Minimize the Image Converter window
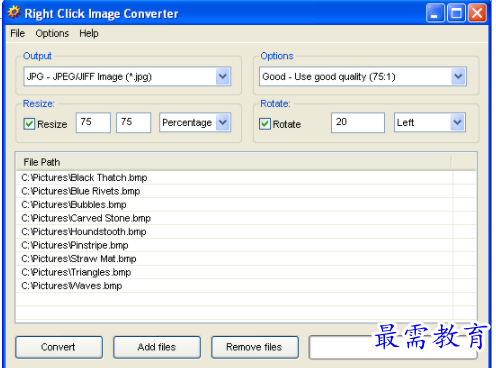This screenshot has width=496, height=368. click(435, 13)
